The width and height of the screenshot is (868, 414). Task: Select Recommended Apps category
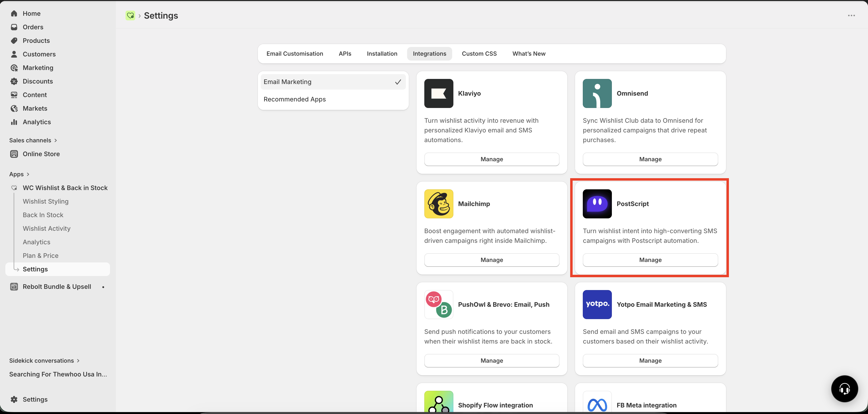point(333,99)
